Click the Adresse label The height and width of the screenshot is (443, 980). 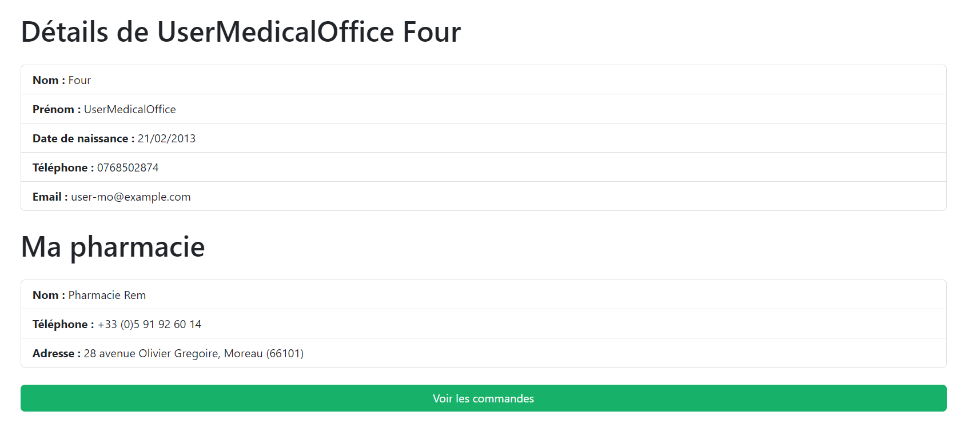(54, 353)
